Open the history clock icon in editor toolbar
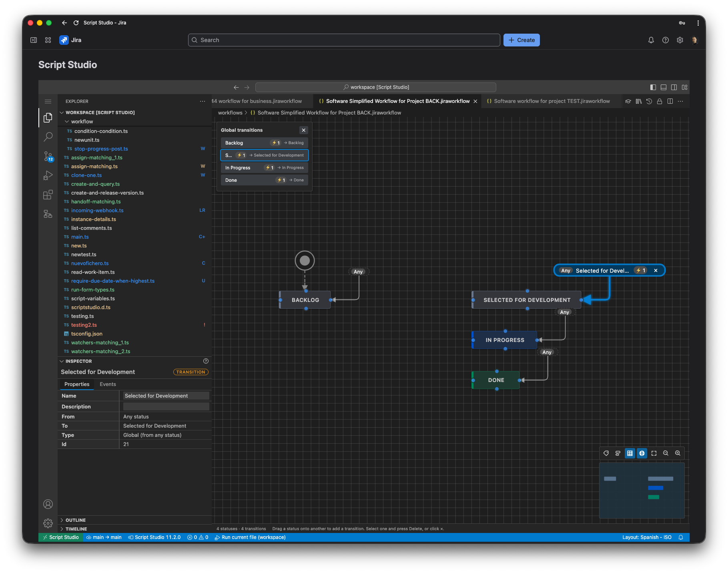 tap(649, 101)
